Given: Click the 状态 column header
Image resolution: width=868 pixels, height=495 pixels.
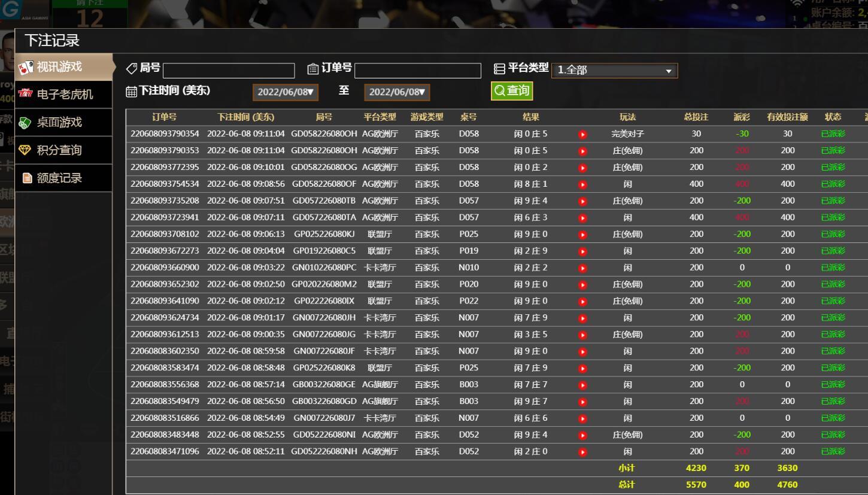Looking at the screenshot, I should pos(833,117).
